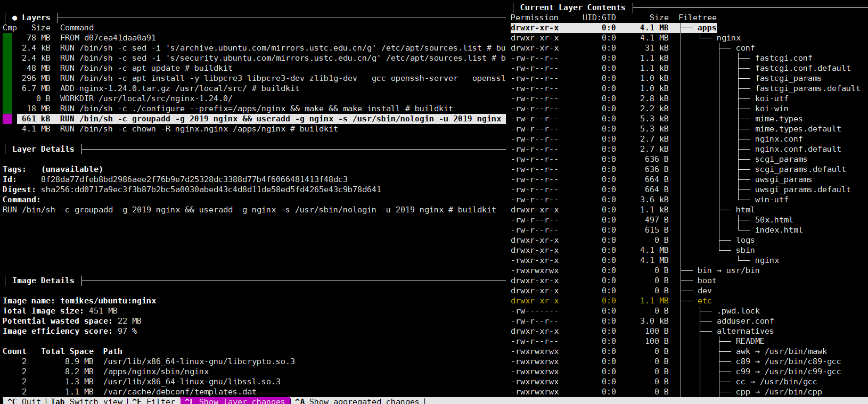Select mime.types.default in the filetree
868x404 pixels.
pyautogui.click(x=798, y=129)
